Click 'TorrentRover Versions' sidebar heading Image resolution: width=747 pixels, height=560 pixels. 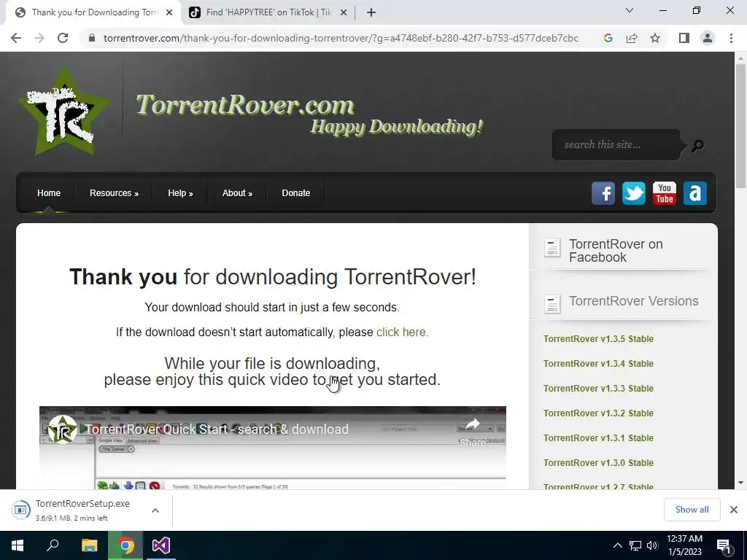pos(634,301)
